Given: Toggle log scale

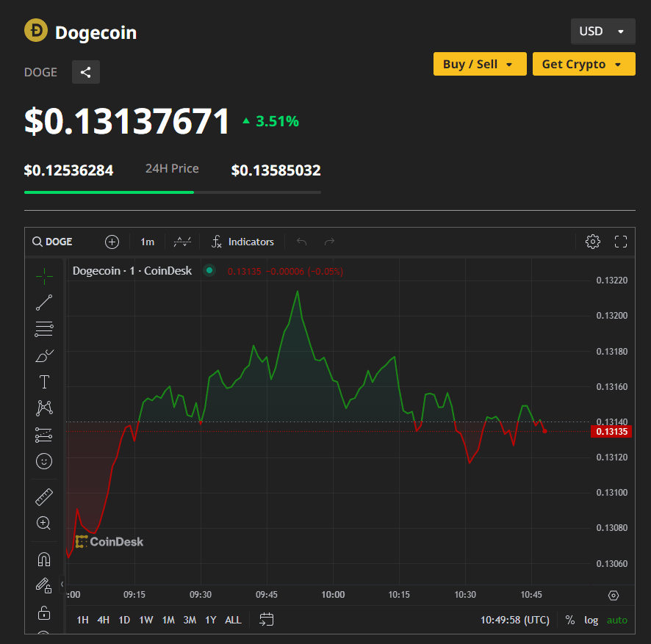Looking at the screenshot, I should click(591, 620).
